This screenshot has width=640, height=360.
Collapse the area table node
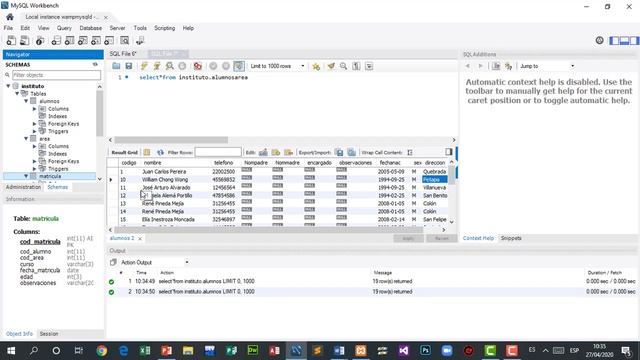(26, 139)
